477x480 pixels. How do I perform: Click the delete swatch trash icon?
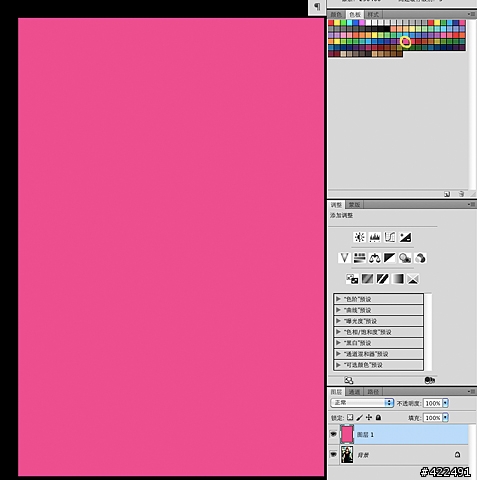click(461, 194)
